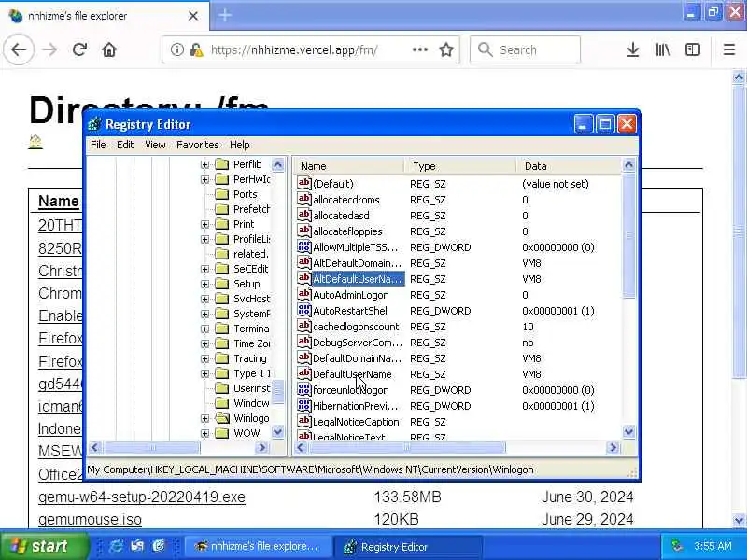Open Firefox downloads arrow icon
This screenshot has width=747, height=560.
[x=633, y=49]
